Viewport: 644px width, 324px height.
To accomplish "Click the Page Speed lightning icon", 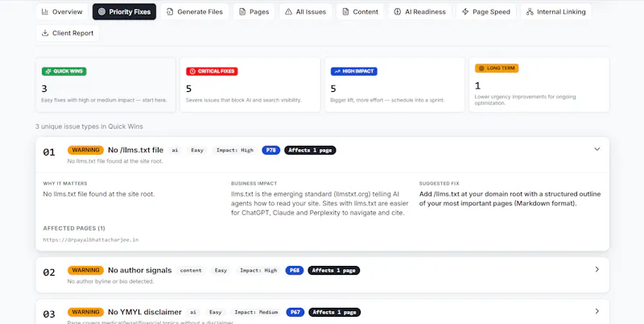I will click(465, 12).
